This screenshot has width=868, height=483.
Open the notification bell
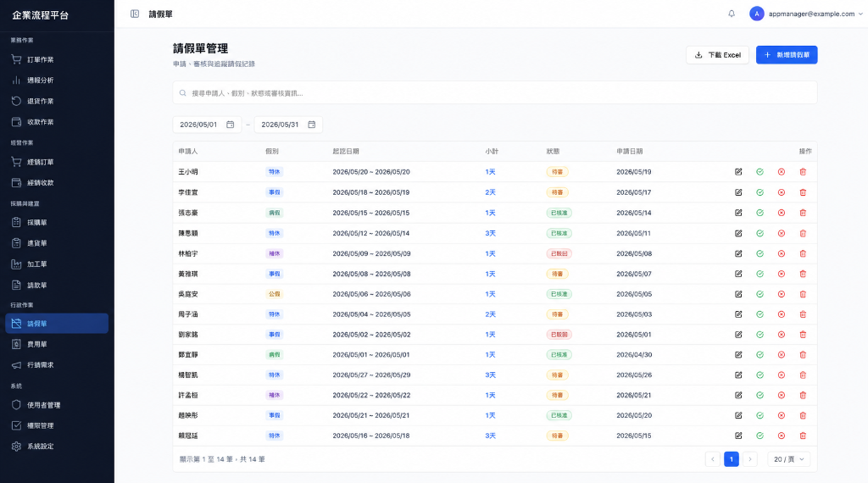(x=732, y=14)
